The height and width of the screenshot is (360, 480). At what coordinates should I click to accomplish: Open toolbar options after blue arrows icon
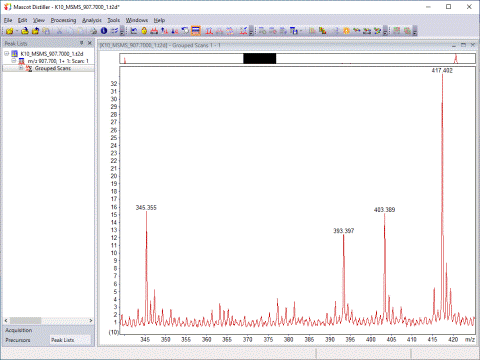point(122,31)
